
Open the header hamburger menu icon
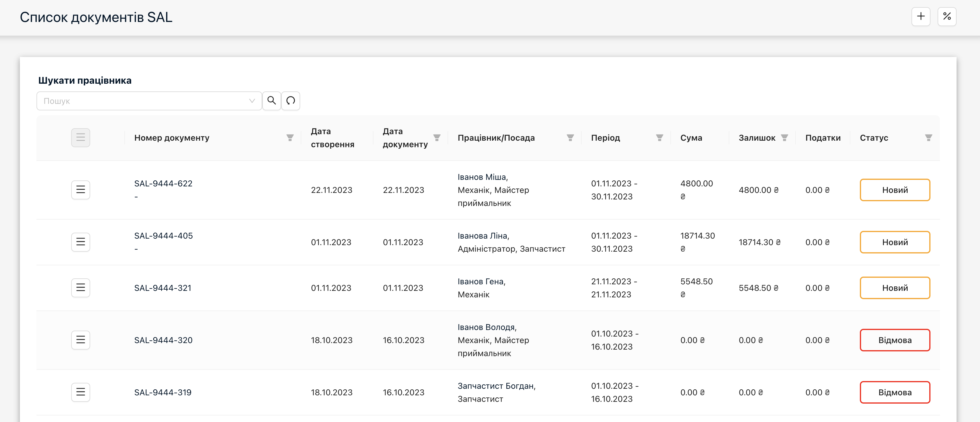pos(81,138)
